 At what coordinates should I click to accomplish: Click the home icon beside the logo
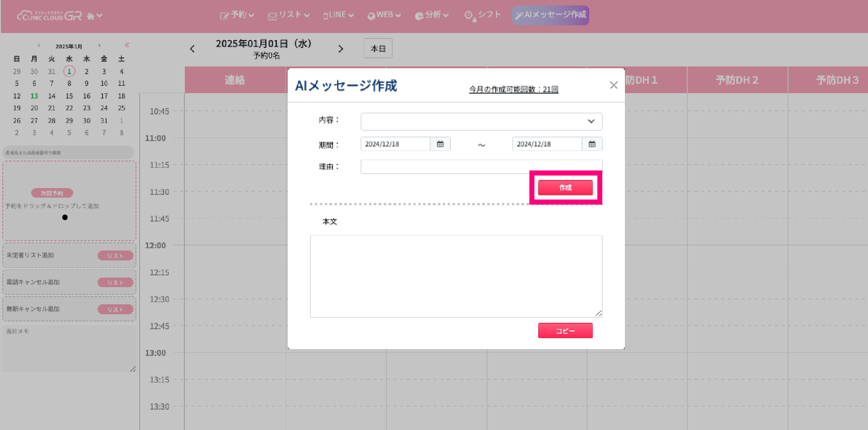91,16
